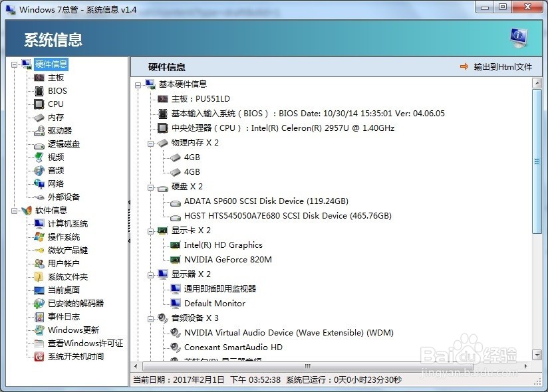Click the 音频 audio icon in sidebar
548x392 pixels.
click(x=39, y=170)
